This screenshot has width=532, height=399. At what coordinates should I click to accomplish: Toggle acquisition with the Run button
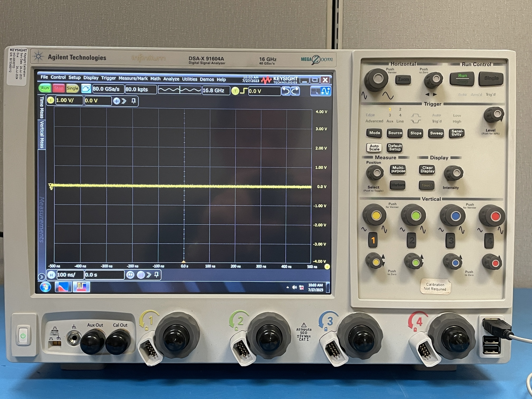pos(44,88)
